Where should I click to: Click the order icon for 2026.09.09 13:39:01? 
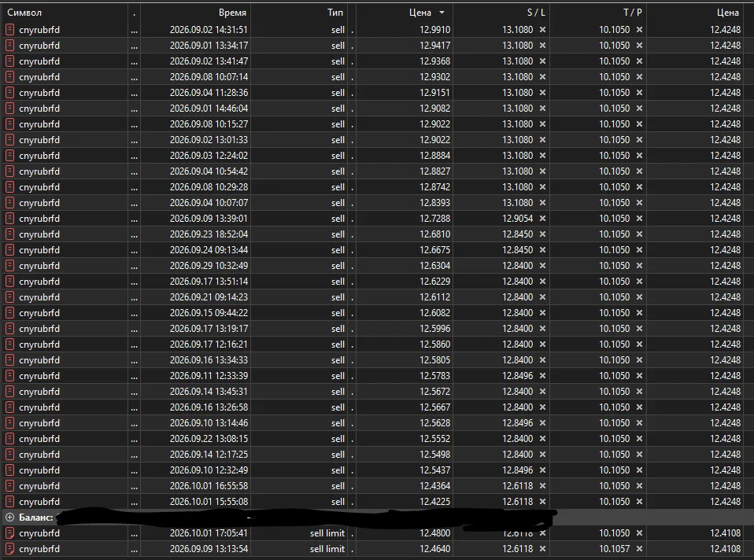[x=9, y=219]
